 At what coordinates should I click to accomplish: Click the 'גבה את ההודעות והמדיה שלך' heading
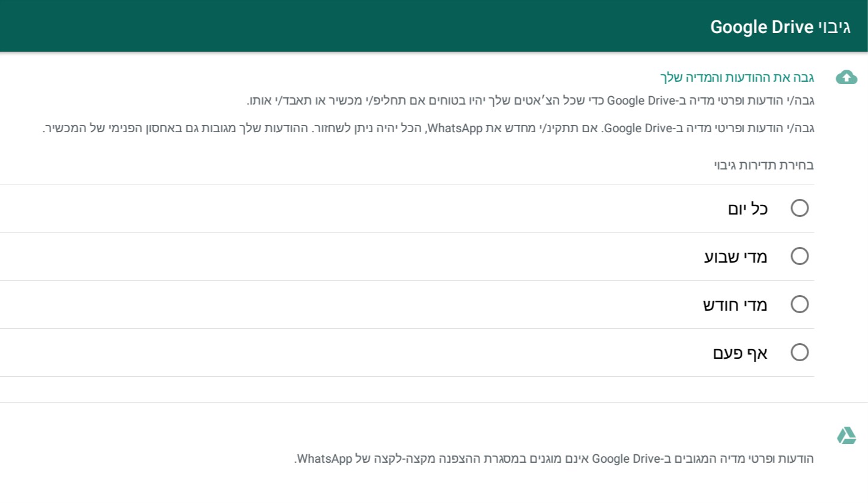coord(737,78)
